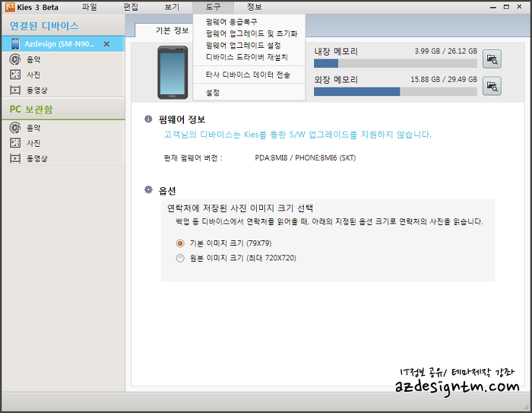Click 15.88 GB / 29.49 GB value
This screenshot has width=532, height=413.
(444, 79)
